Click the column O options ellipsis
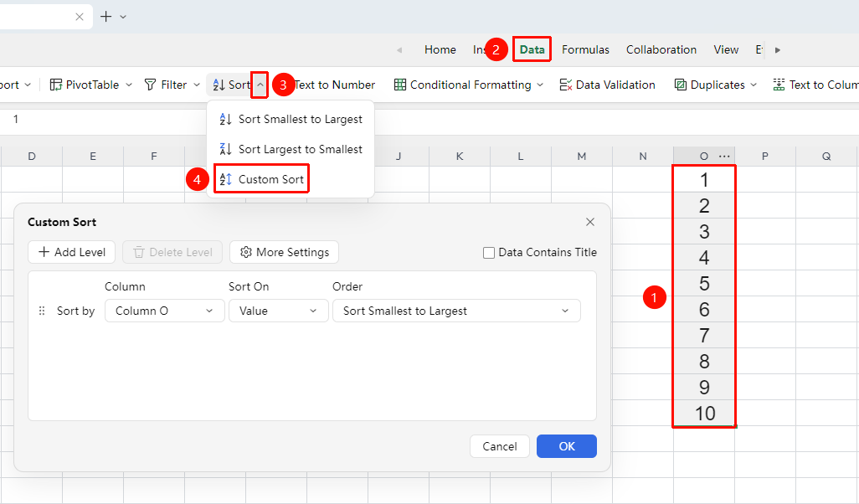This screenshot has width=859, height=504. [x=724, y=156]
